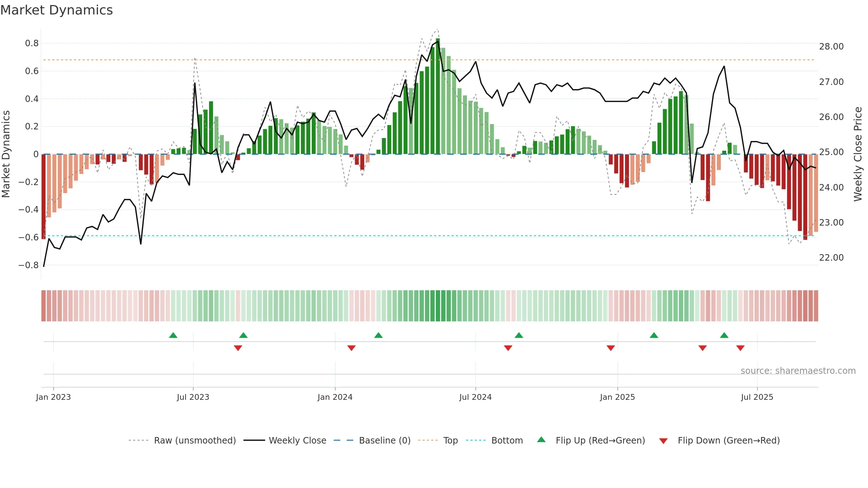This screenshot has width=868, height=488.
Task: Select the green flip-up marker after Jan 2025
Action: [654, 335]
